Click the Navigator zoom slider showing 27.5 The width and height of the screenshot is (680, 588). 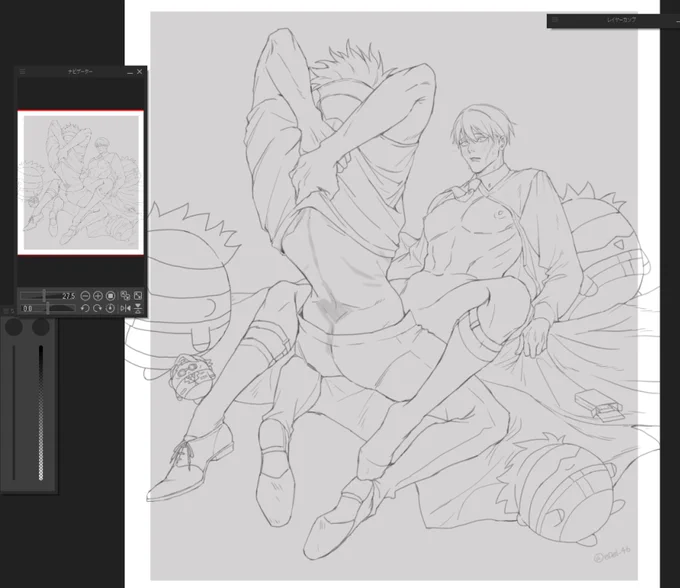(x=48, y=296)
